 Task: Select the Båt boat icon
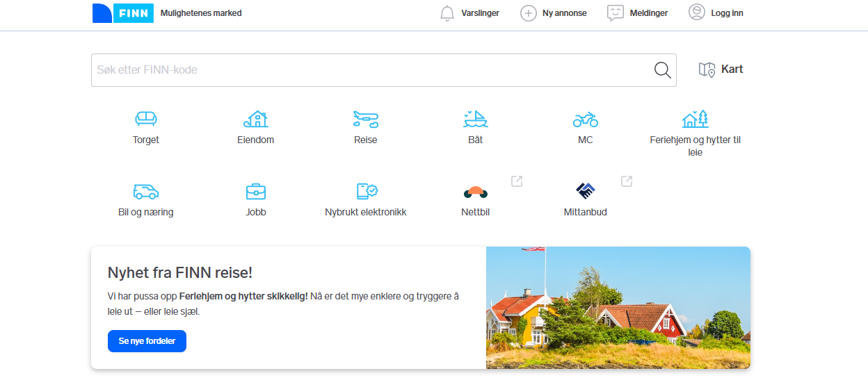pyautogui.click(x=476, y=119)
